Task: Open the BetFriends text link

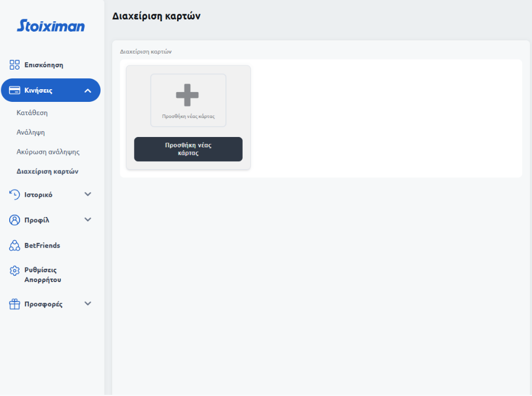Action: 42,246
